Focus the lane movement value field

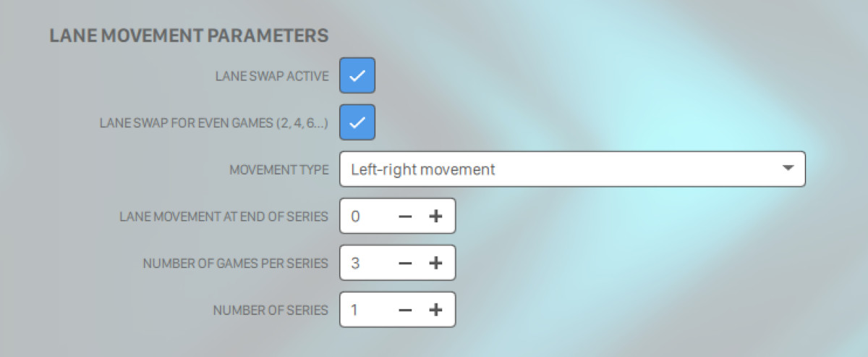click(366, 217)
